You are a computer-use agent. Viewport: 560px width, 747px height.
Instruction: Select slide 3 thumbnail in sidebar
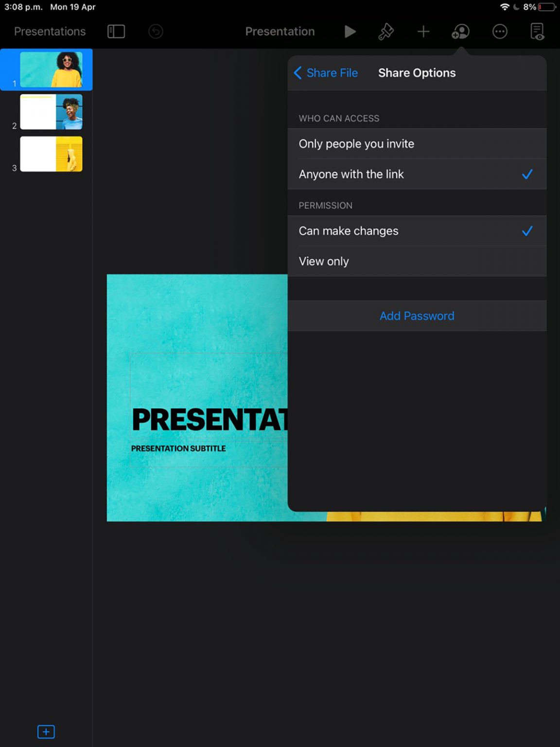(x=51, y=155)
